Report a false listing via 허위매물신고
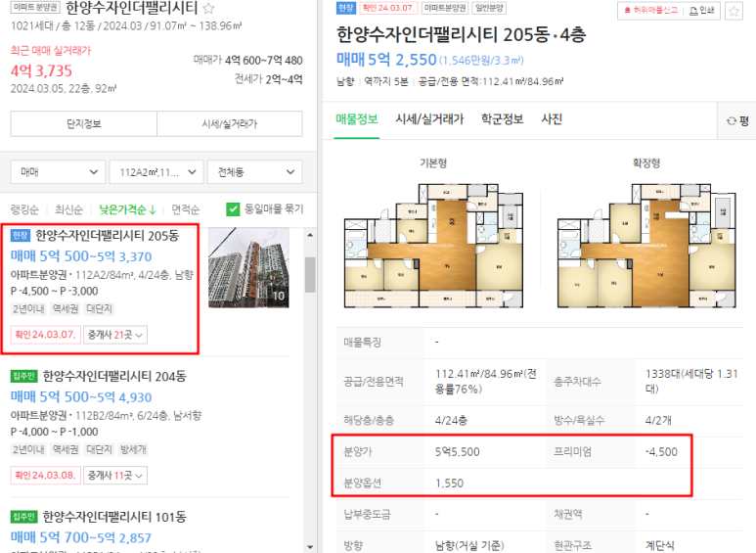Screen dimensions: 756x553 click(x=651, y=10)
